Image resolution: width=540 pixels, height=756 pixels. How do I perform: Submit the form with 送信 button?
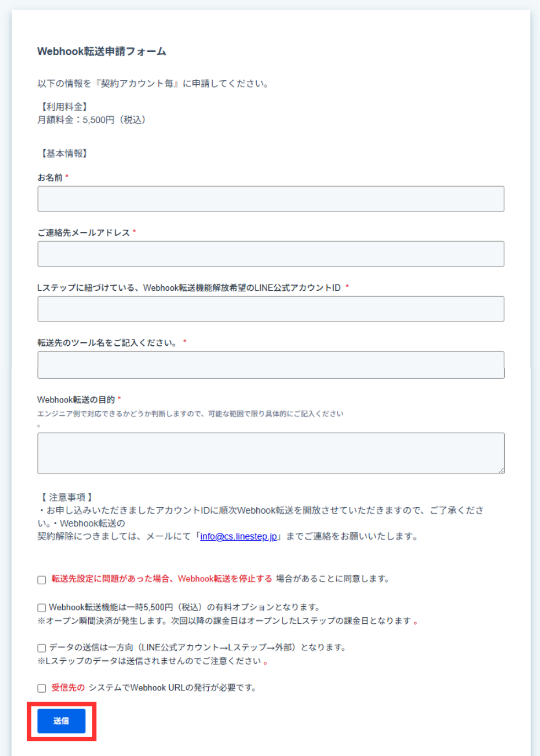[61, 721]
